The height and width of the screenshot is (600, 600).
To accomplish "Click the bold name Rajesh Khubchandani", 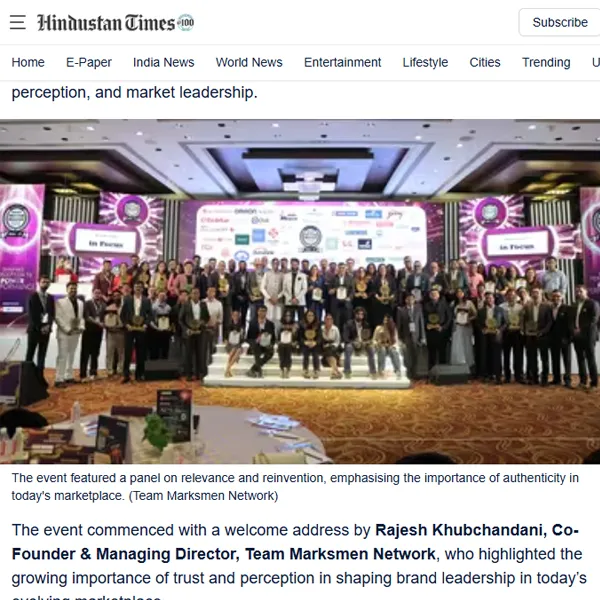I will click(459, 530).
